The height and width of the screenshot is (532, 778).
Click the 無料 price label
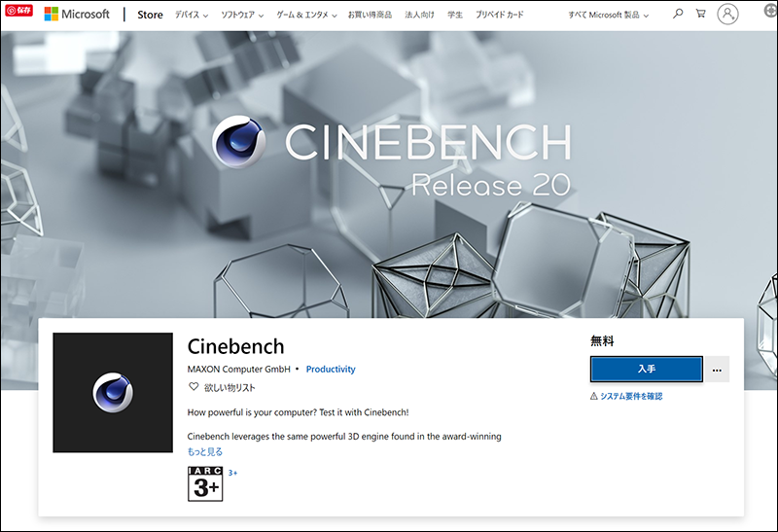click(x=602, y=341)
